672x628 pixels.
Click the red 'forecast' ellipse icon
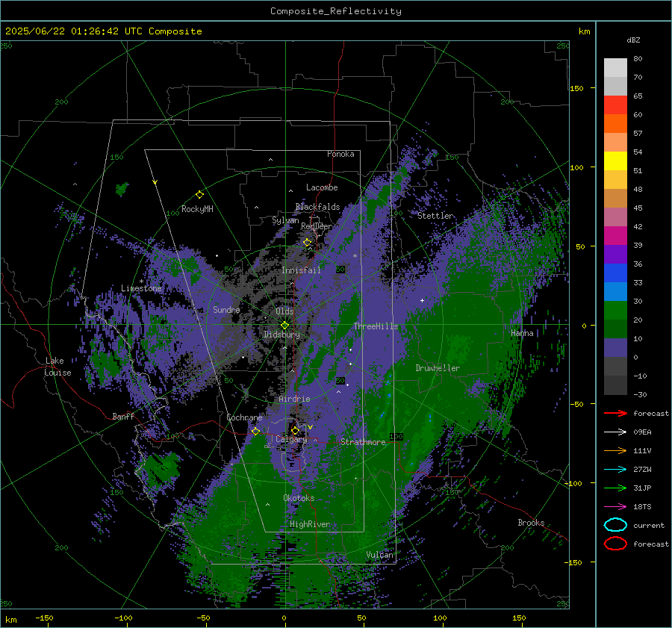click(615, 544)
